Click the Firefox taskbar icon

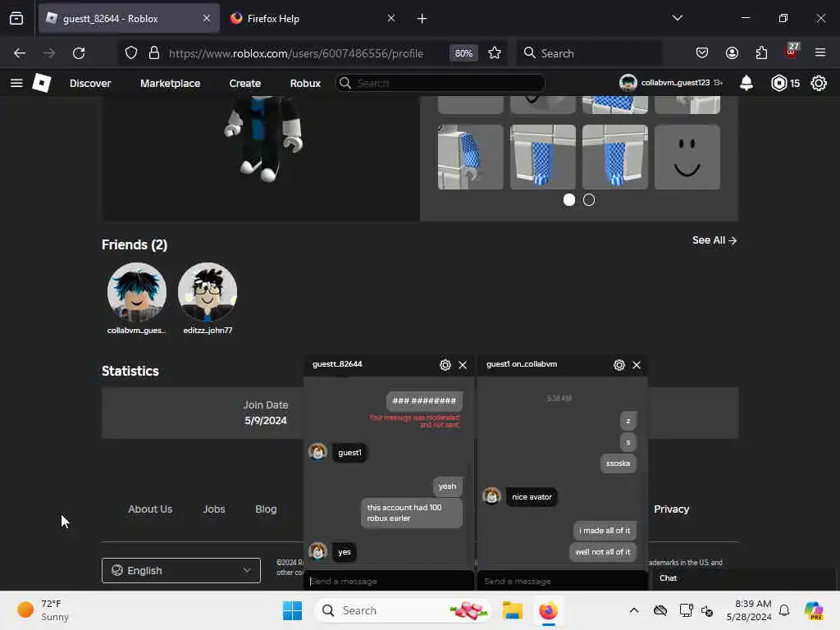[548, 610]
